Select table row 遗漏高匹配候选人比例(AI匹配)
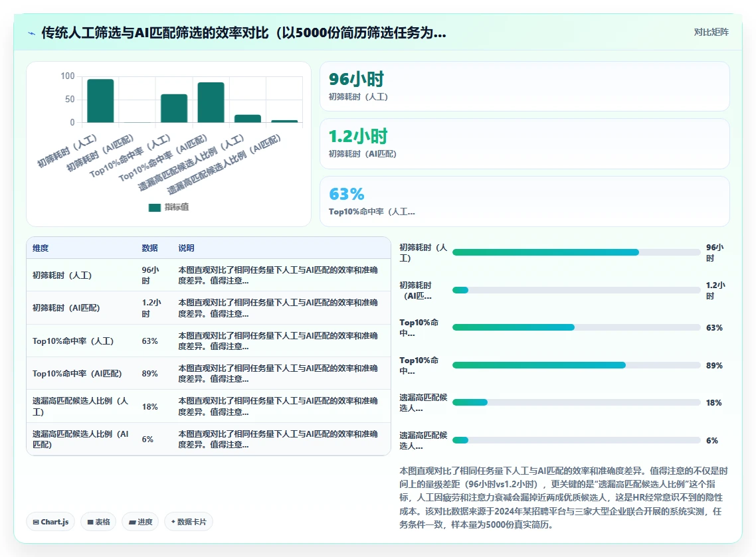756x557 pixels. 209,439
